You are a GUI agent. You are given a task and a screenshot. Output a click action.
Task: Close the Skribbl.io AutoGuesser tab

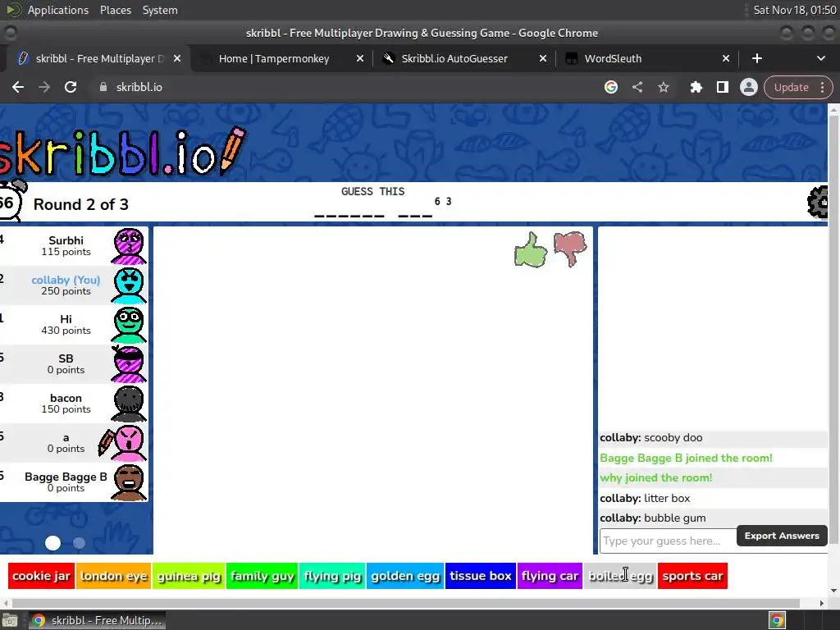coord(543,58)
